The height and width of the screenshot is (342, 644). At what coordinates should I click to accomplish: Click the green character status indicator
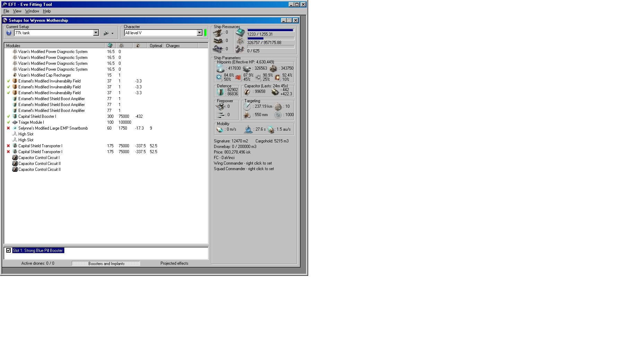point(205,33)
